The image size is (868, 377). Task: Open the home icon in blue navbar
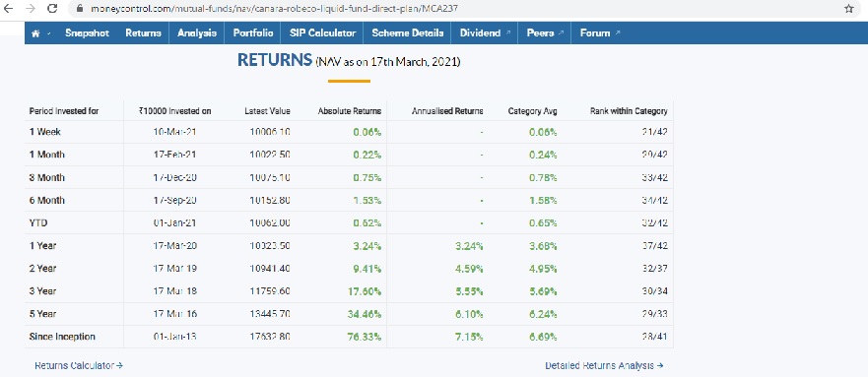tap(36, 33)
